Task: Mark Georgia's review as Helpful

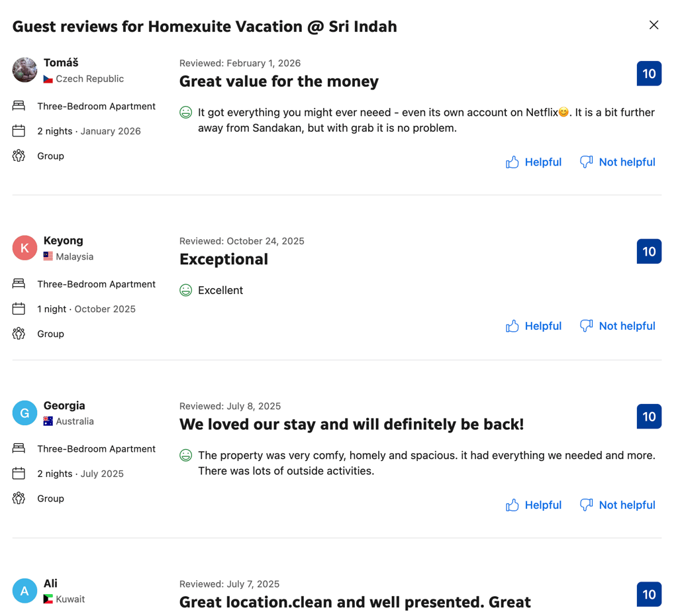Action: click(534, 505)
